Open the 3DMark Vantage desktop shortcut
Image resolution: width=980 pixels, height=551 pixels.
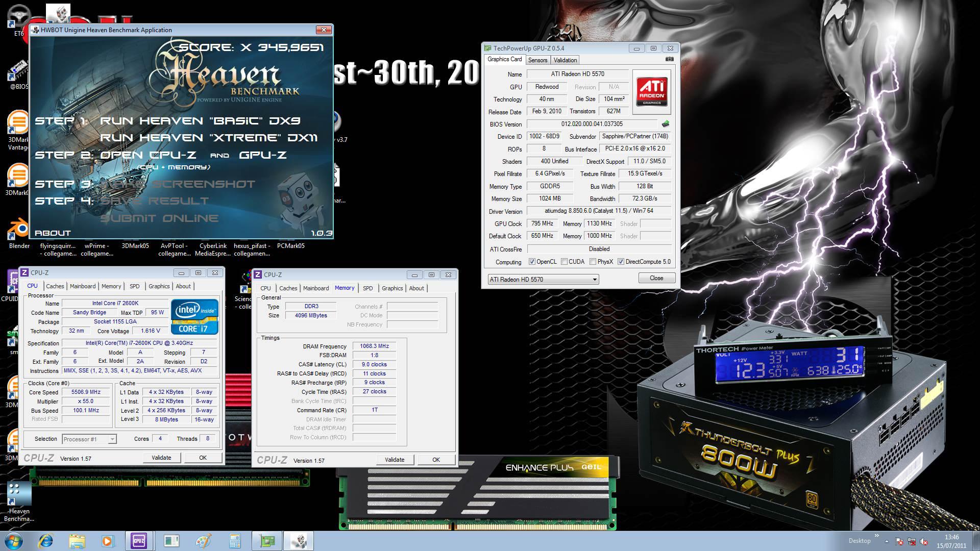pos(18,130)
